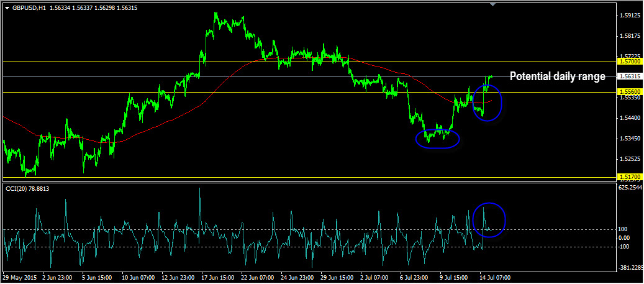
Task: Click the 2 Jun 23:00 time label
Action: [57, 277]
